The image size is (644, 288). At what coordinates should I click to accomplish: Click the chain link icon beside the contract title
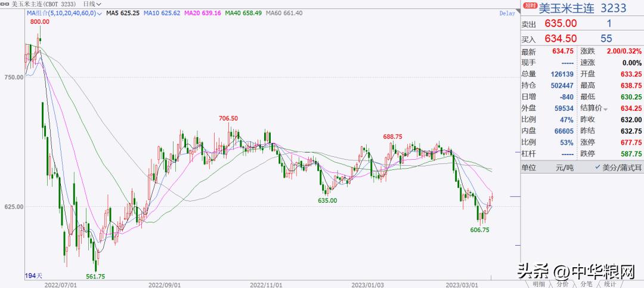pos(6,4)
